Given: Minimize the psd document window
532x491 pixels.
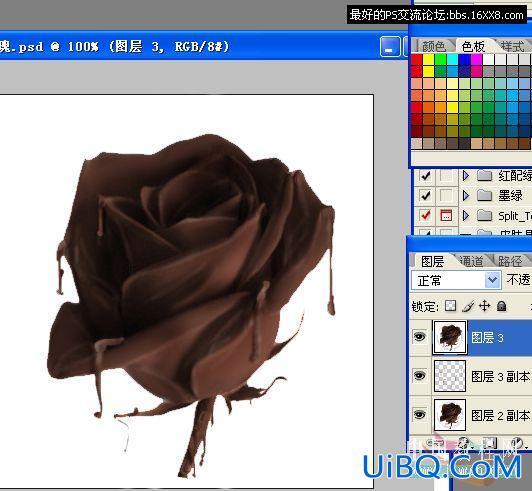Looking at the screenshot, I should (x=390, y=46).
